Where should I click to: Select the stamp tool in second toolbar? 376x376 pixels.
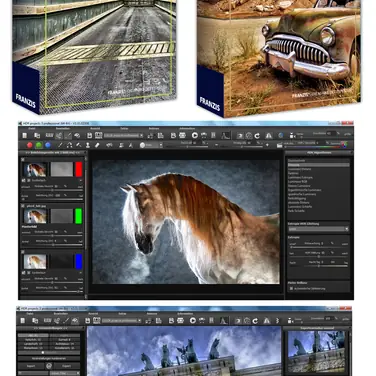(88, 145)
